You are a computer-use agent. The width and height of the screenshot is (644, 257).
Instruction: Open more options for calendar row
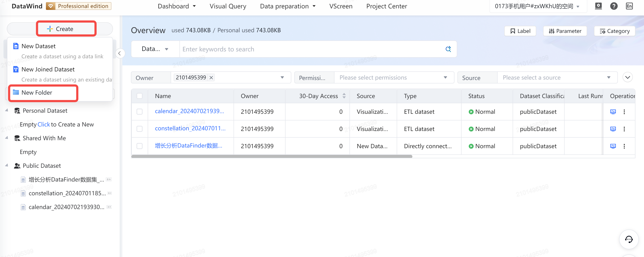tap(624, 112)
